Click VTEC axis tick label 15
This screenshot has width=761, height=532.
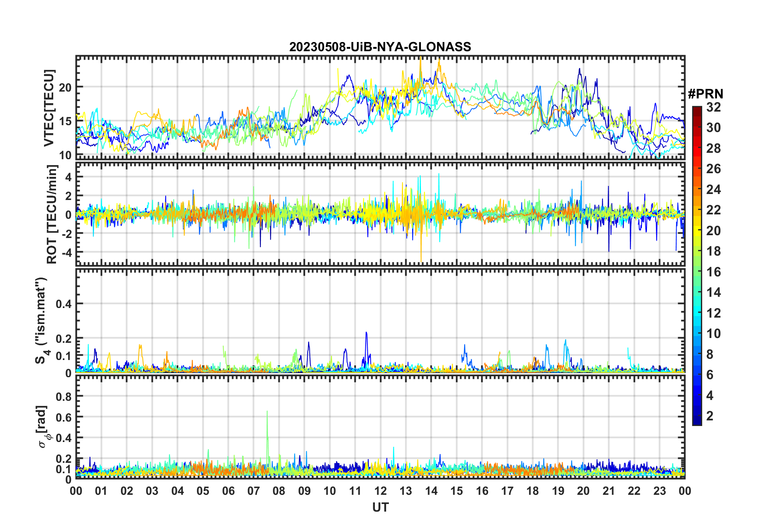coord(66,121)
